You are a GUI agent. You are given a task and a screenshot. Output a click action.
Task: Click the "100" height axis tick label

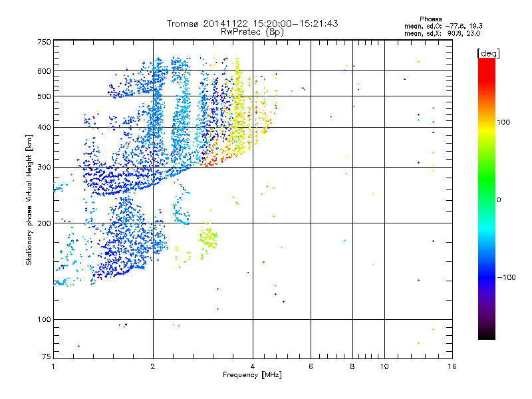click(44, 319)
